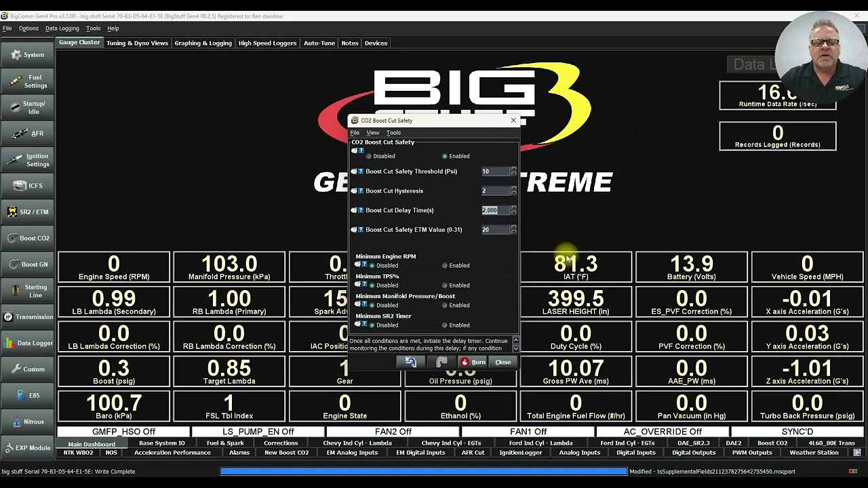868x488 pixels.
Task: Click the undo arrow button in the dialog
Action: point(410,362)
